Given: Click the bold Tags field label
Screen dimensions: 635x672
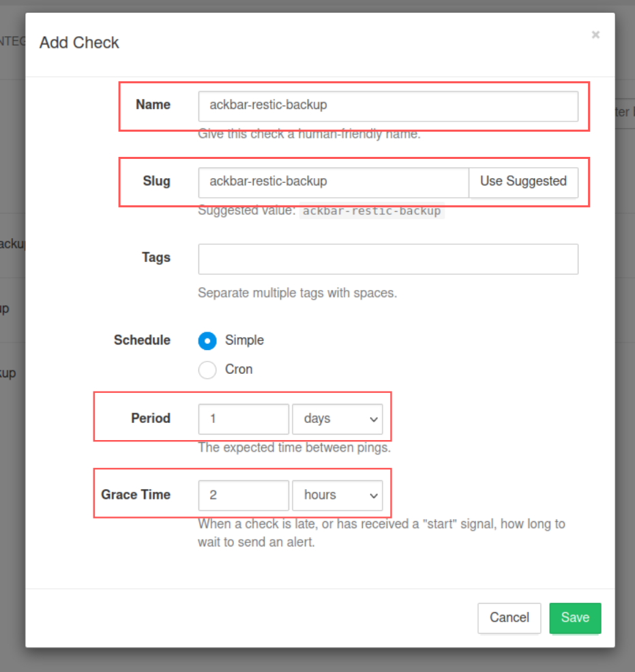Looking at the screenshot, I should [x=156, y=257].
